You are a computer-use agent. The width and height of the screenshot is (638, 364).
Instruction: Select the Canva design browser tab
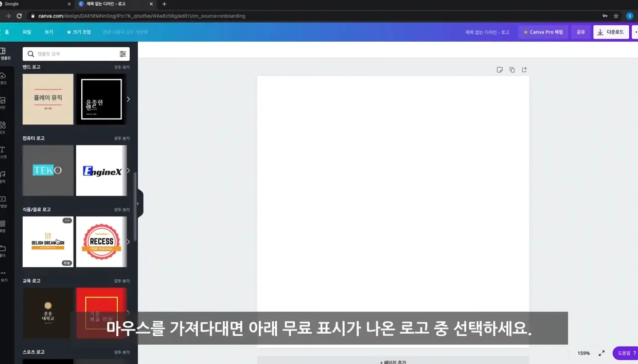[116, 4]
